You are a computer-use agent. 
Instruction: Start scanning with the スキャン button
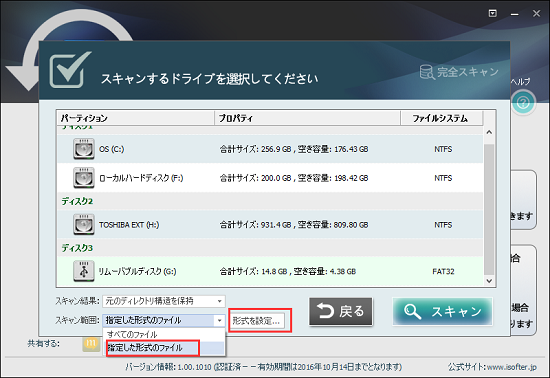pos(443,311)
